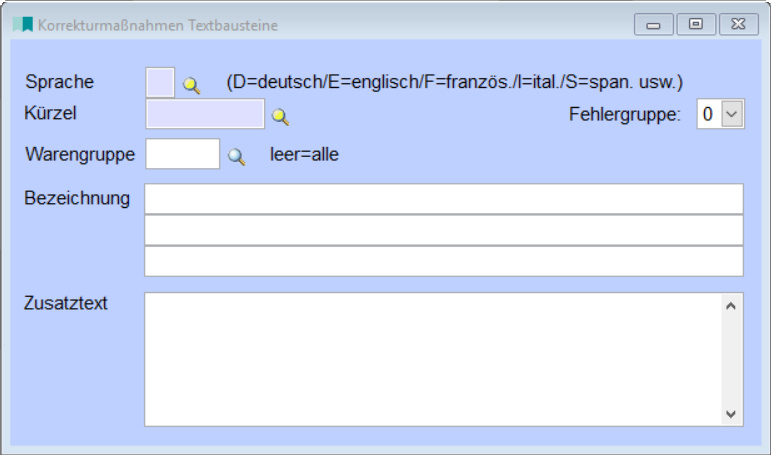Expand the Fehlergruppe dropdown
The height and width of the screenshot is (455, 771).
[732, 115]
